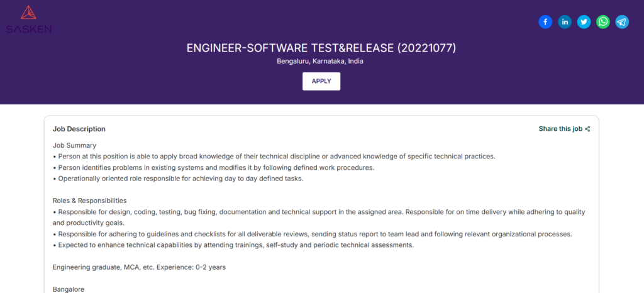Click the Bengaluru, Karnataka, India location text
This screenshot has height=293, width=644.
[x=321, y=62]
